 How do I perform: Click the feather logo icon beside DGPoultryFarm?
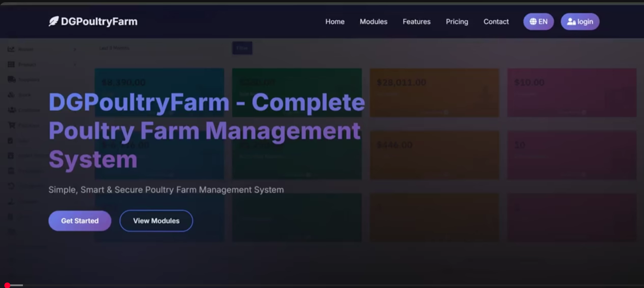click(x=54, y=21)
